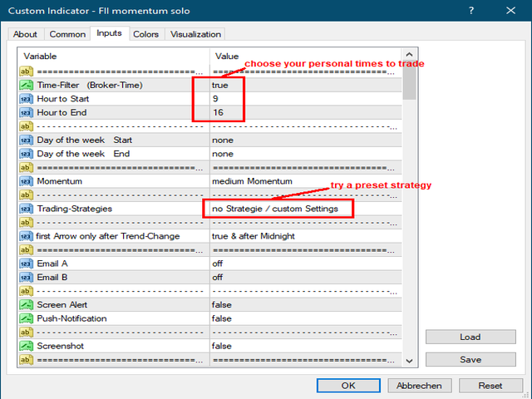Switch to the Colors tab
Viewport: 532px width, 399px height.
coord(145,34)
